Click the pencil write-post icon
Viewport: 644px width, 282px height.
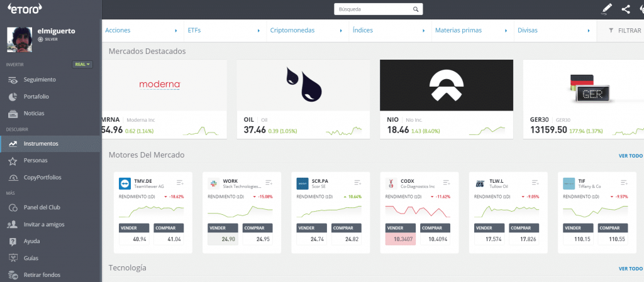(x=607, y=9)
